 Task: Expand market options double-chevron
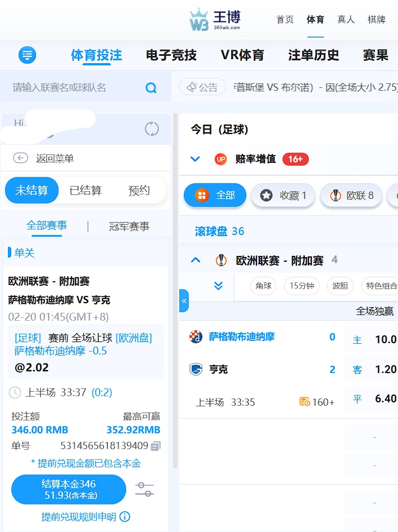pyautogui.click(x=219, y=286)
